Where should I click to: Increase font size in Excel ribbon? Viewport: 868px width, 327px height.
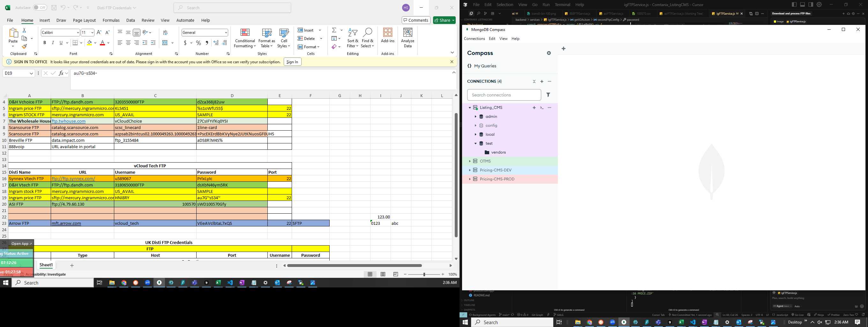pyautogui.click(x=99, y=32)
